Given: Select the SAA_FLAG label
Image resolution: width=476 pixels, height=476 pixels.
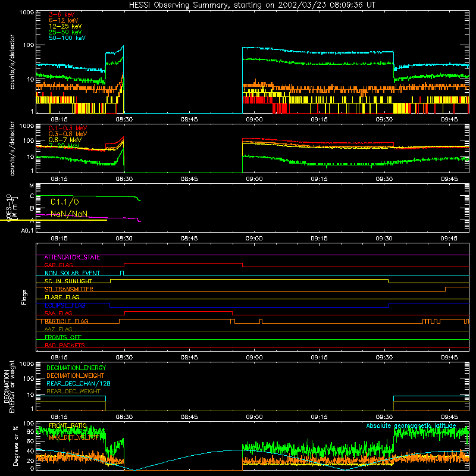Looking at the screenshot, I should (x=58, y=313).
